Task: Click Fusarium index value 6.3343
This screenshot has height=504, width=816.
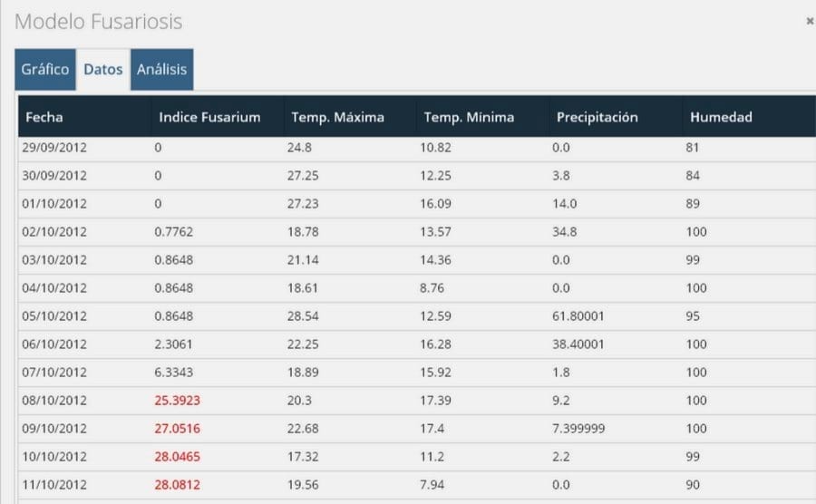Action: click(x=174, y=372)
